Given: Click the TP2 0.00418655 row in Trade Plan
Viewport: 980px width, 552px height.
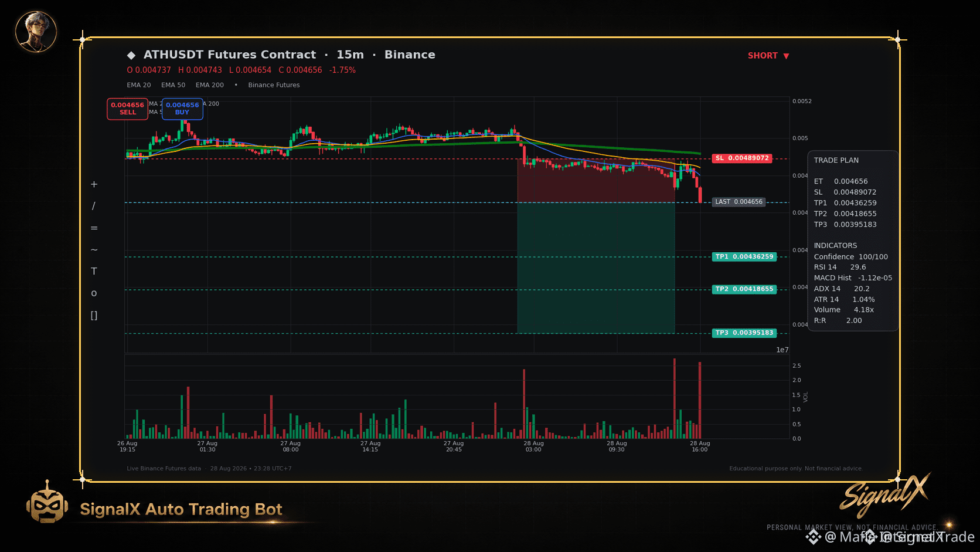Looking at the screenshot, I should click(x=845, y=214).
